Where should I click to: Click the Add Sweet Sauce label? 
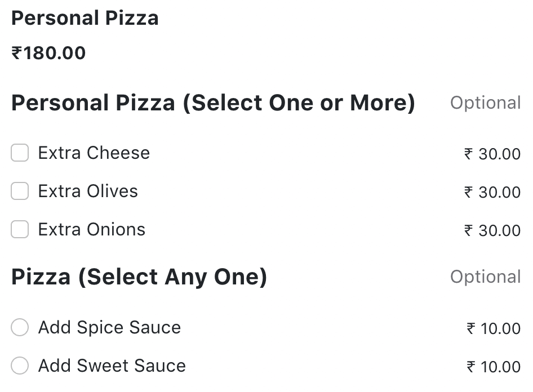112,366
